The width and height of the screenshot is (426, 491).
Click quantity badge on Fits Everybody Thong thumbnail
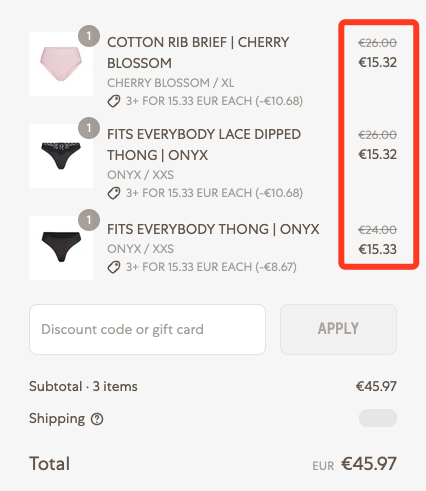(89, 220)
